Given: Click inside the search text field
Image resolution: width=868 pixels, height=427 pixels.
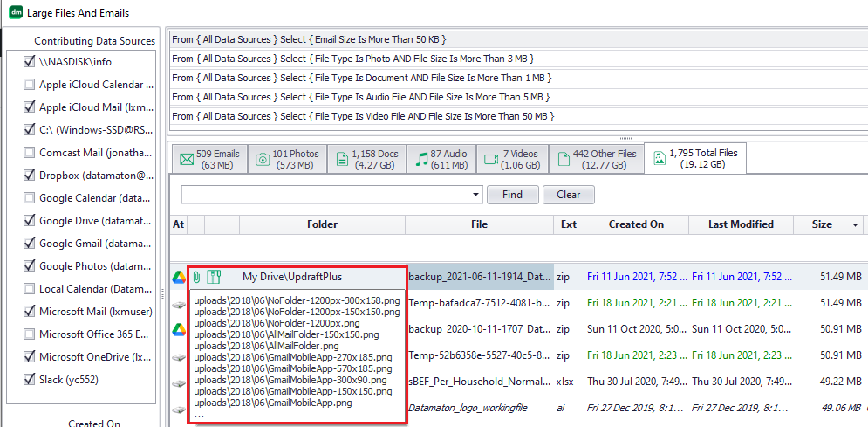Looking at the screenshot, I should (325, 195).
